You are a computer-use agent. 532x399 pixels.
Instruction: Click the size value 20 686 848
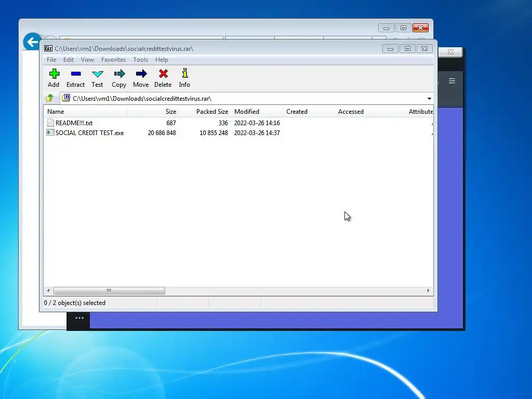coord(162,132)
